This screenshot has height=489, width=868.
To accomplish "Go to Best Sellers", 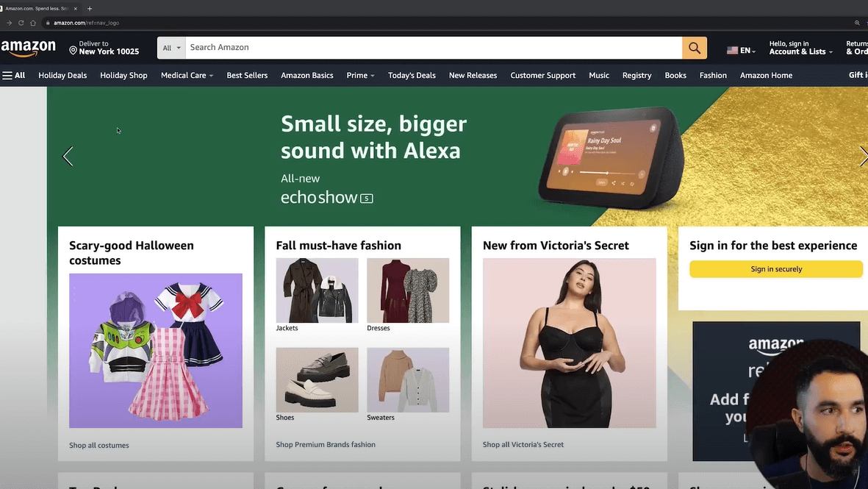I will (247, 75).
